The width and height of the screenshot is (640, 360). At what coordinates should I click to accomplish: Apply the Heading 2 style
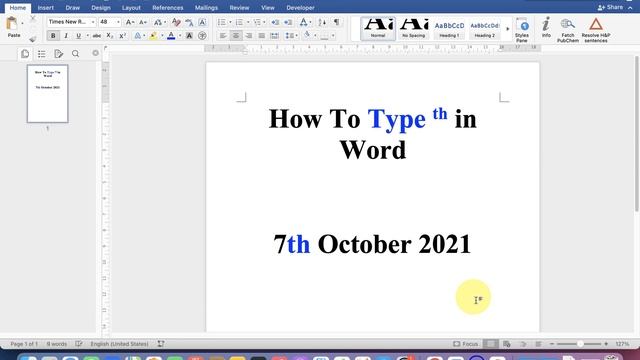484,29
